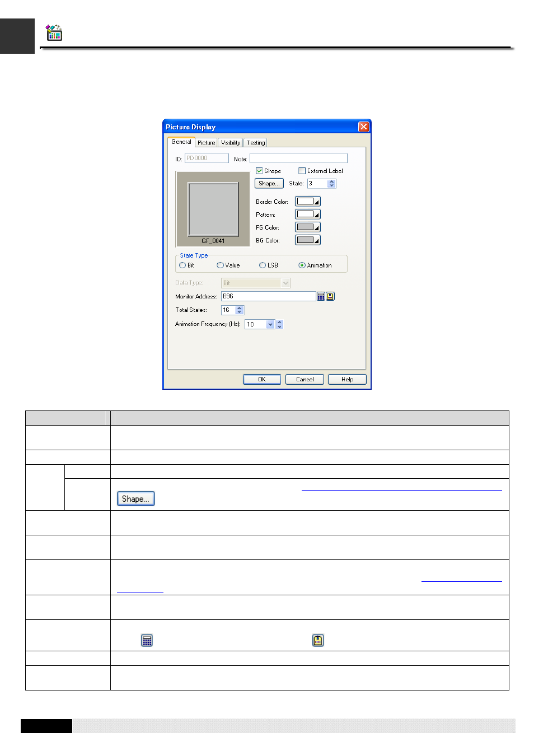Open the FG Color swatch picker

pyautogui.click(x=308, y=227)
